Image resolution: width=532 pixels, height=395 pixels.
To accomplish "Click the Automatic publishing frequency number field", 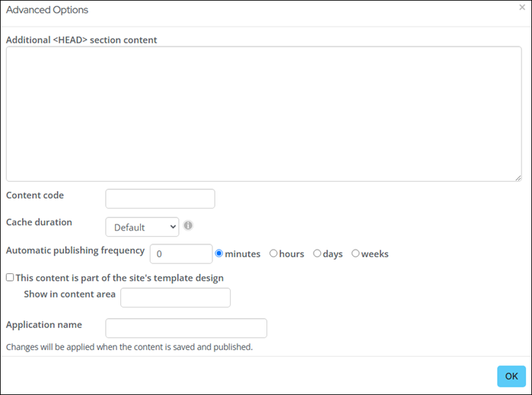I will click(x=181, y=254).
